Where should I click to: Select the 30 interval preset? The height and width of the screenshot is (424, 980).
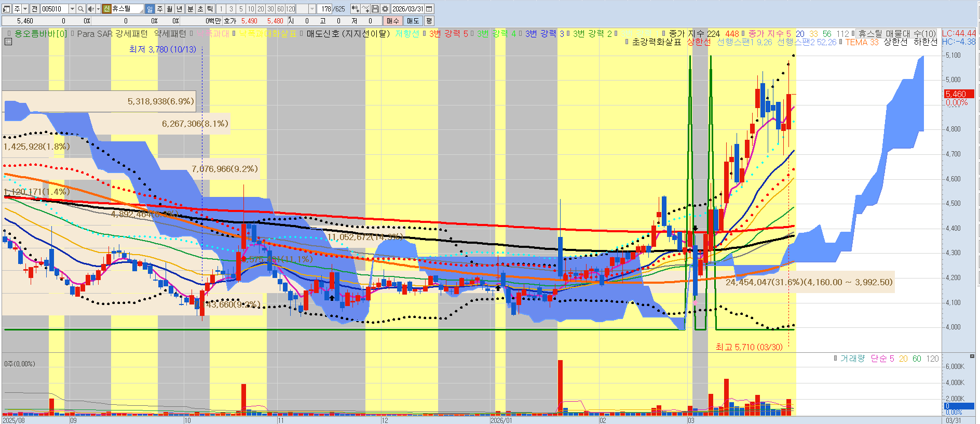(x=271, y=9)
